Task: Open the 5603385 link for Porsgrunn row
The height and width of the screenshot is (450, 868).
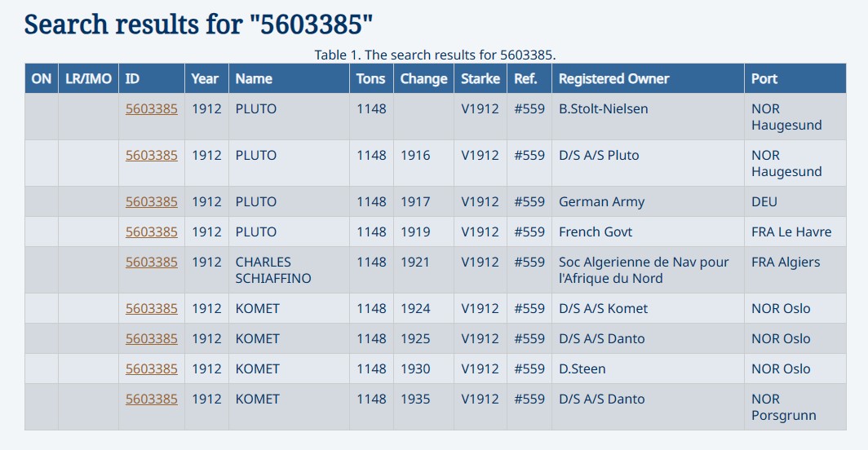Action: (151, 399)
